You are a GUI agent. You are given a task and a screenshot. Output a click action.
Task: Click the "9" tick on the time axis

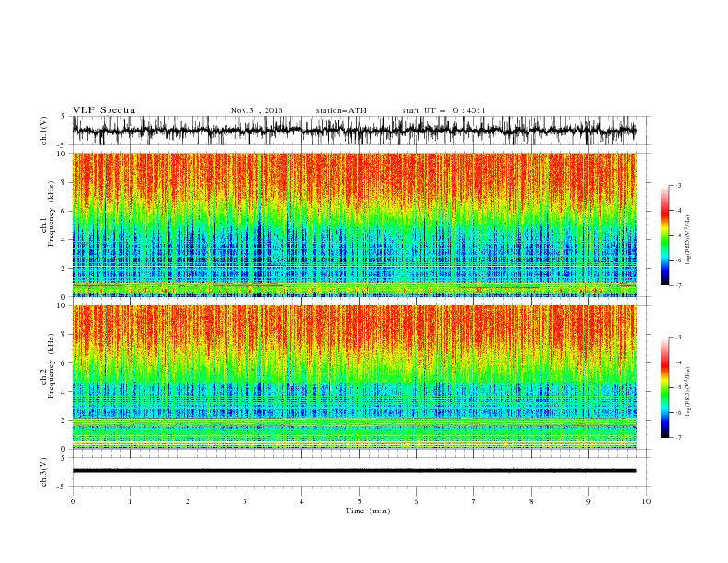[x=588, y=501]
